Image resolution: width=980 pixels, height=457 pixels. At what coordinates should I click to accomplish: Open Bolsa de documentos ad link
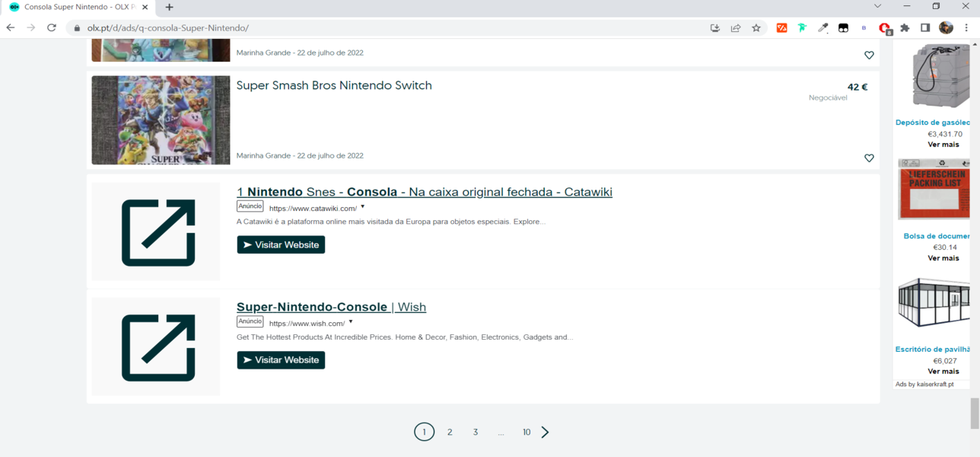coord(937,236)
